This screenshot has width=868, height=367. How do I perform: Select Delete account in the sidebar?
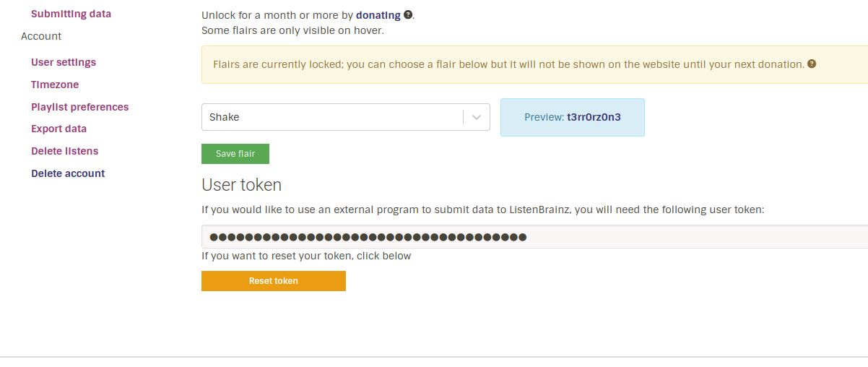[68, 173]
